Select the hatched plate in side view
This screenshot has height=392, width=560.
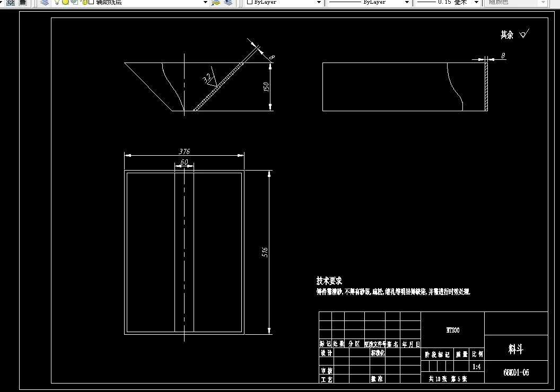(x=486, y=87)
